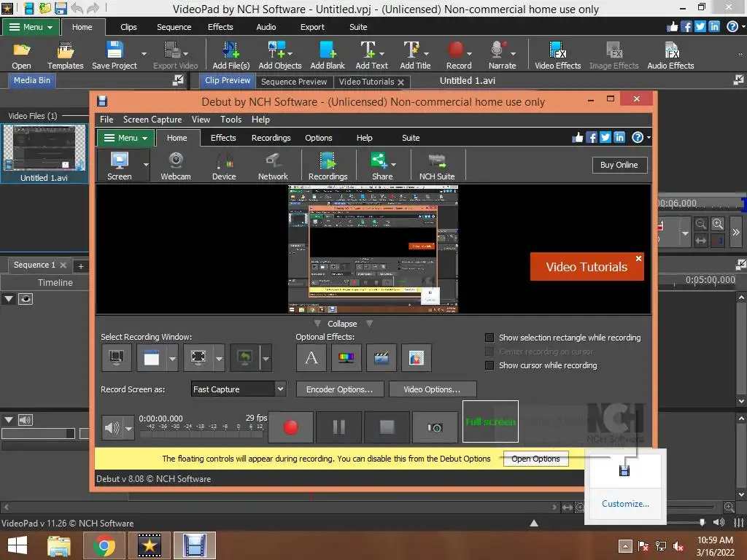
Task: Click the text caption effect icon
Action: 311,357
